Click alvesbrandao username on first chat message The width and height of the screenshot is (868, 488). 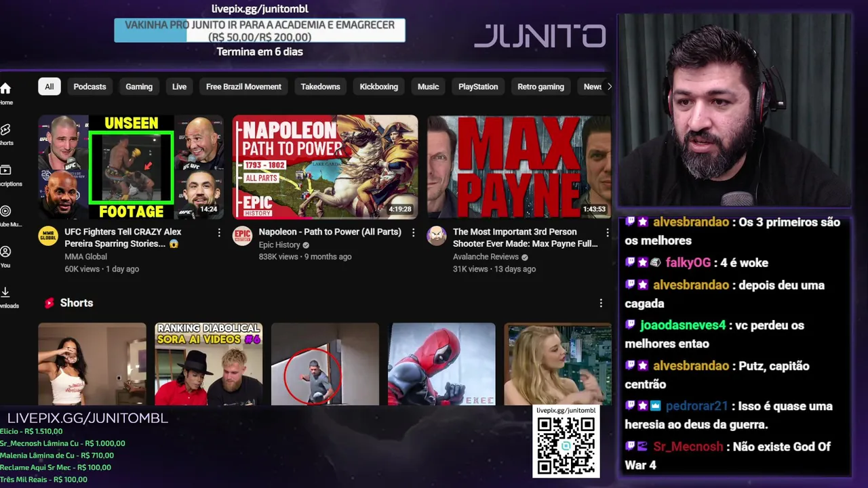click(691, 222)
